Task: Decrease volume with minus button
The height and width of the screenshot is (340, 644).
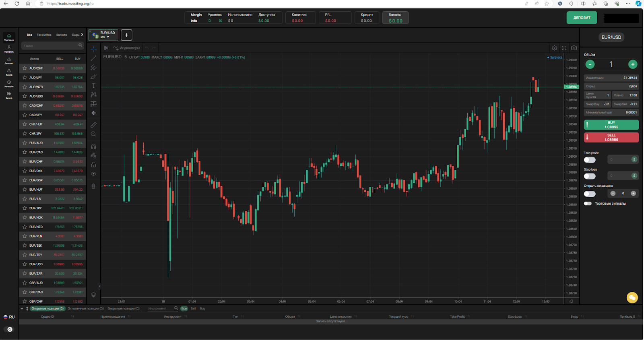Action: click(590, 64)
